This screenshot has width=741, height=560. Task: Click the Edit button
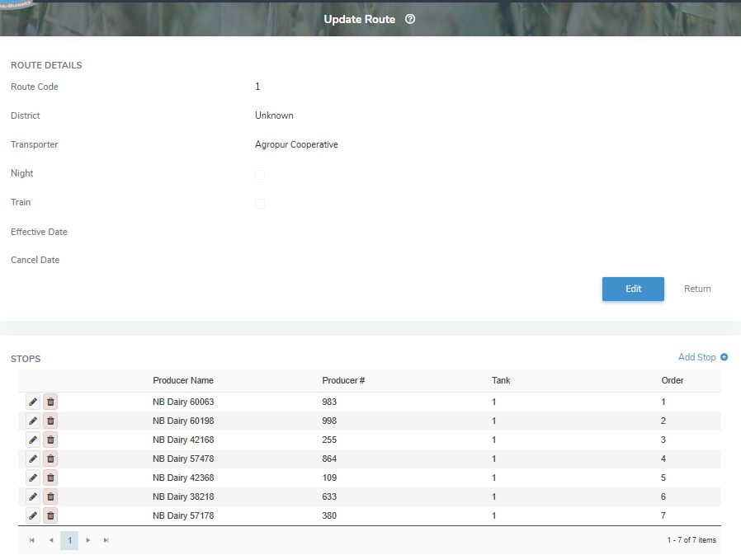click(633, 289)
